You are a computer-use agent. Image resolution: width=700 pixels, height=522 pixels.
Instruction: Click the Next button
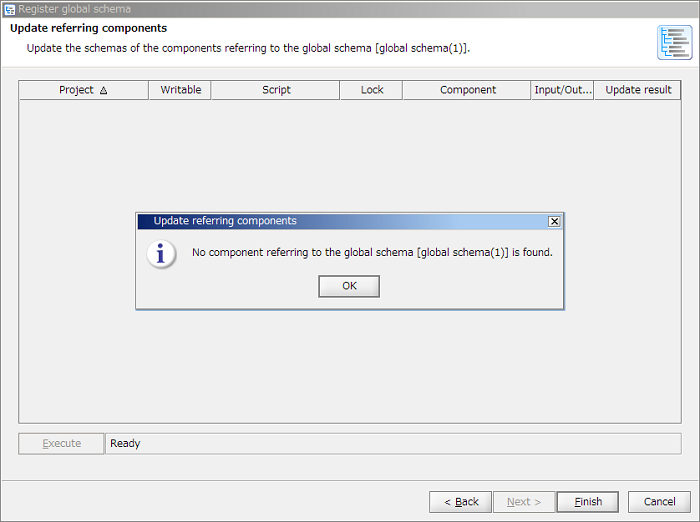pos(524,502)
